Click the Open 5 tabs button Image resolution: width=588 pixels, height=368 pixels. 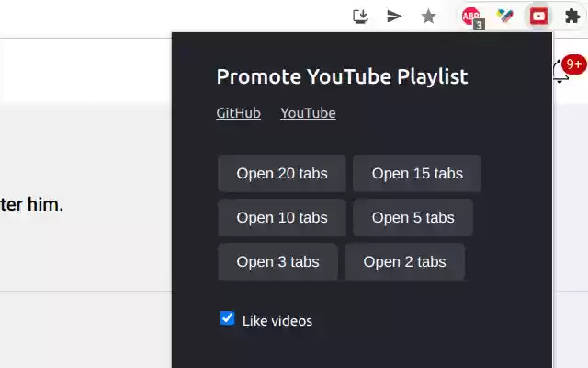click(x=413, y=218)
